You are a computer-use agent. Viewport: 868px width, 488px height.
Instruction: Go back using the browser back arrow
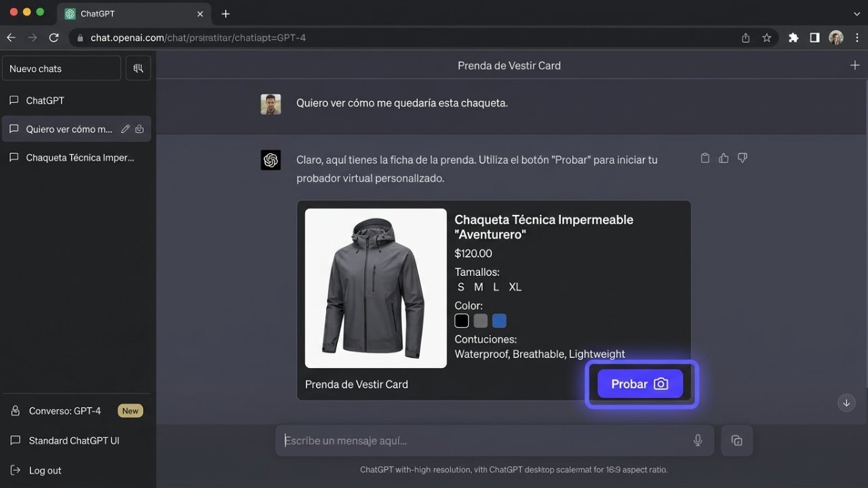pos(11,38)
